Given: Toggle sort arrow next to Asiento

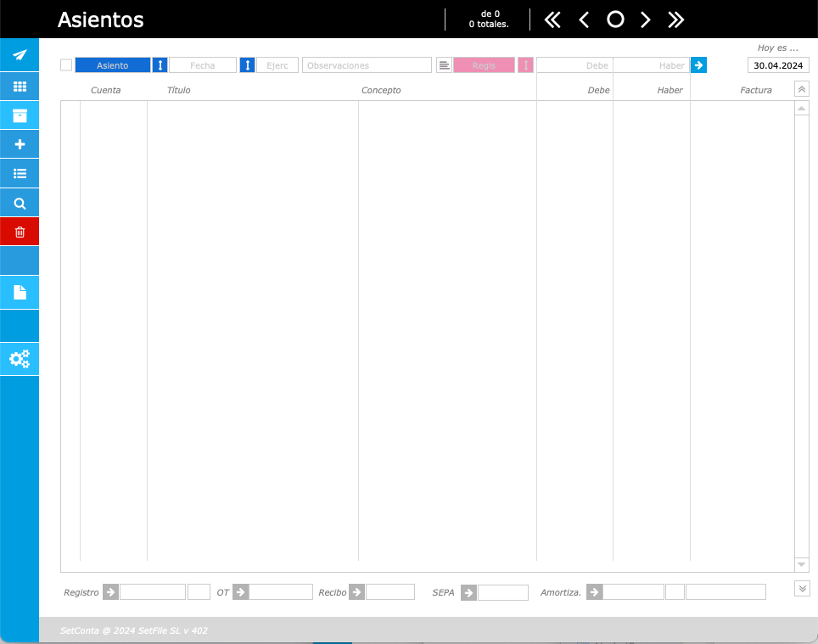Looking at the screenshot, I should (160, 65).
